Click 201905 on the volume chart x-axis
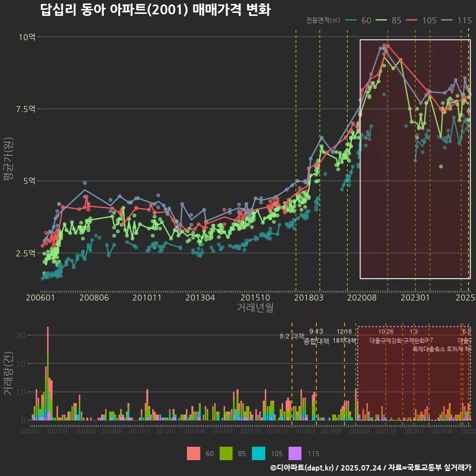The height and width of the screenshot is (476, 476). (331, 431)
